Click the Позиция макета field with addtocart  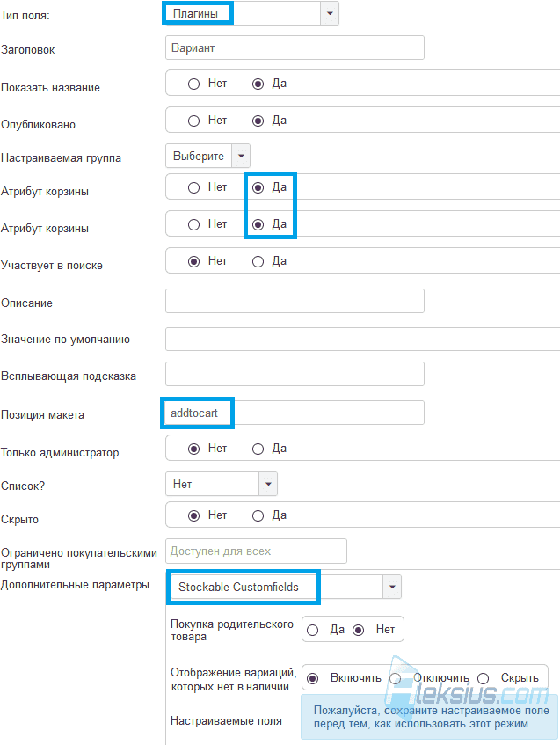[x=295, y=413]
